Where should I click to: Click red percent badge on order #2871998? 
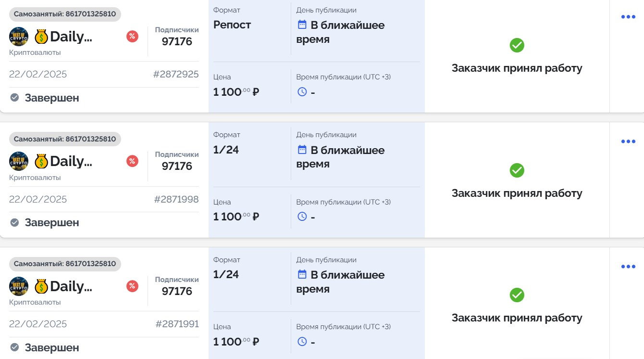point(132,161)
